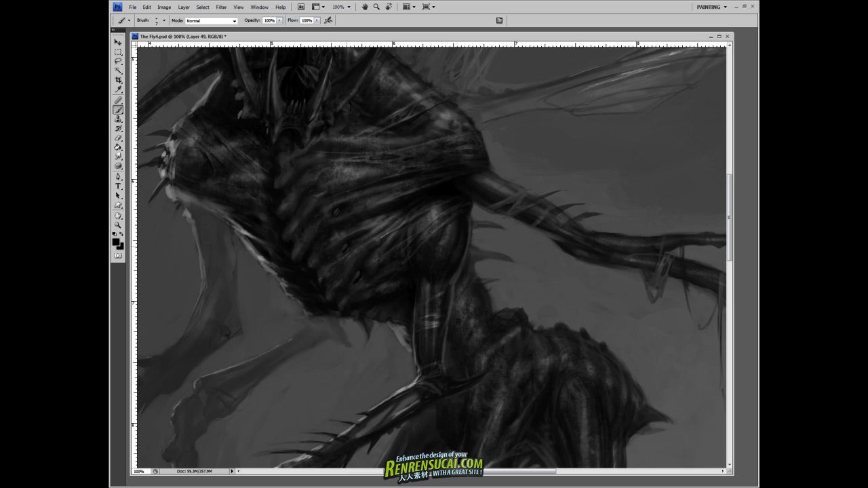Open the Window menu
The image size is (868, 488).
click(x=260, y=7)
